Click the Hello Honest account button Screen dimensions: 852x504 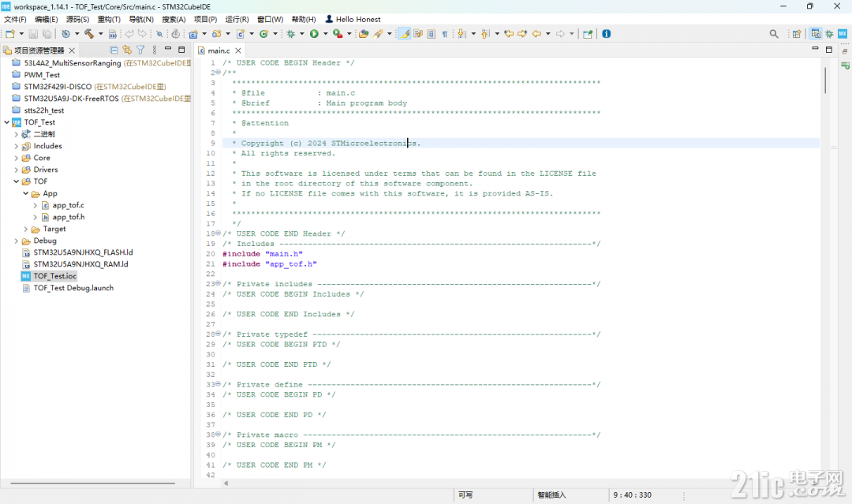click(353, 19)
